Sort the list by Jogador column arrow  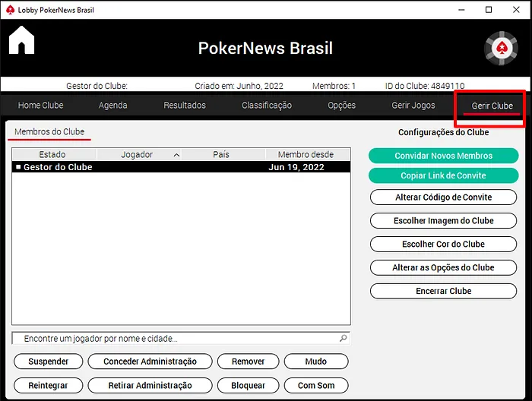[176, 155]
